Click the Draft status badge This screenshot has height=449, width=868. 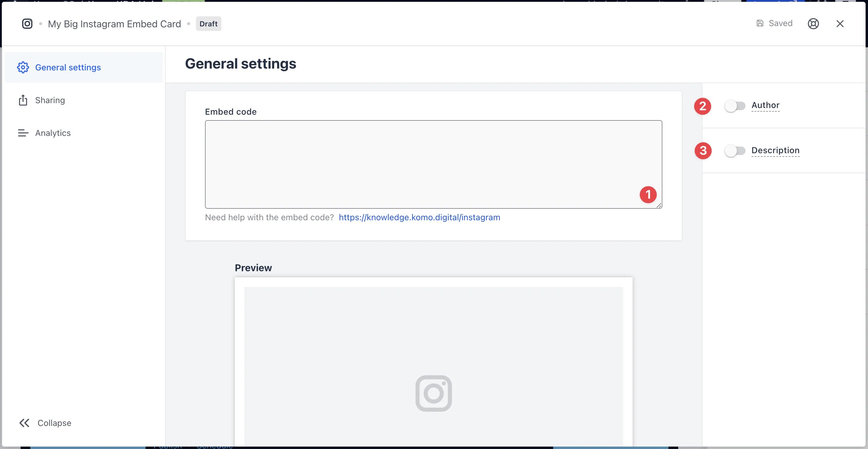[x=209, y=24]
